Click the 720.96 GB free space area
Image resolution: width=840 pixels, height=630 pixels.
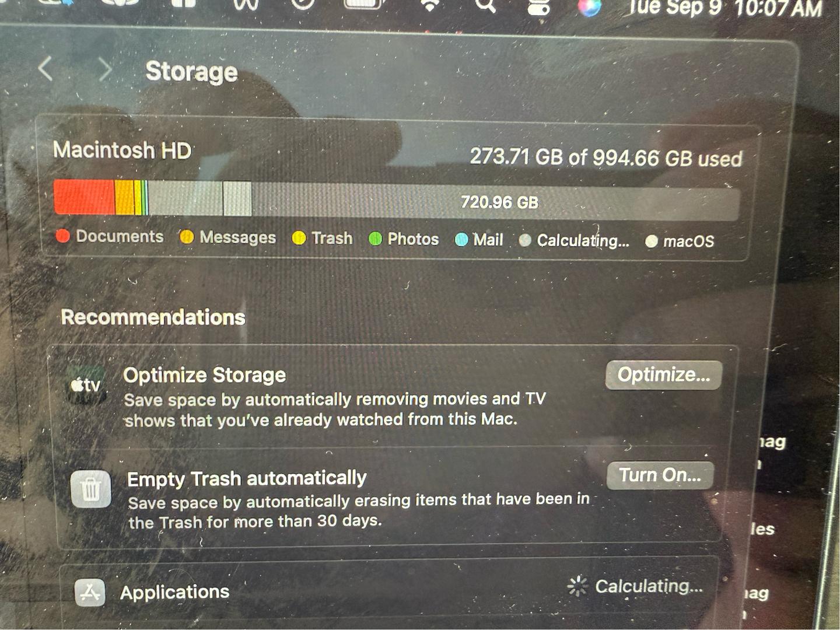click(x=499, y=202)
